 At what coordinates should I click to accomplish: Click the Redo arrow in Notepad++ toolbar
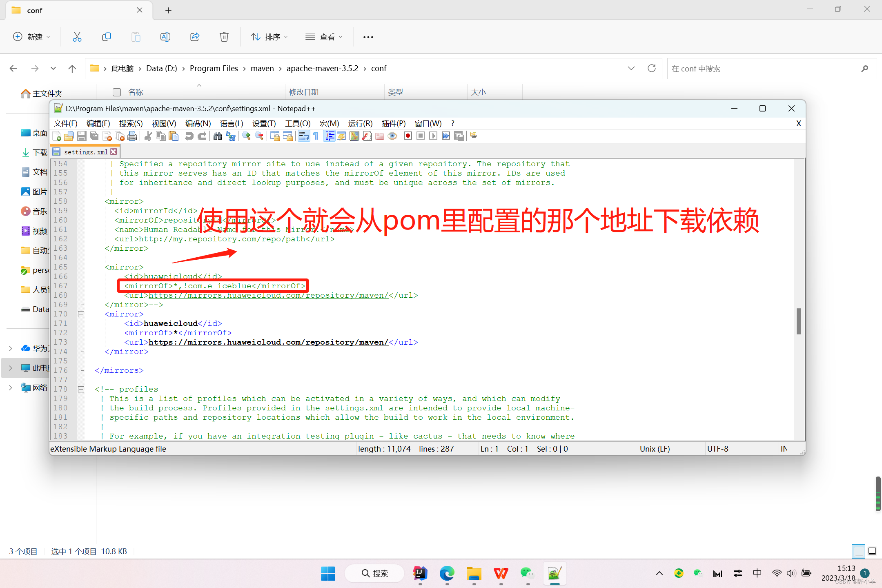[202, 136]
